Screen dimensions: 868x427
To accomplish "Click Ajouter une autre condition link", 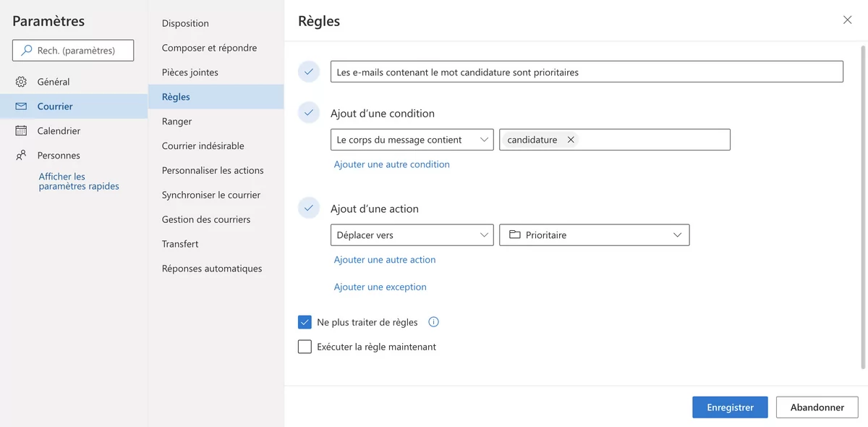I will (392, 164).
